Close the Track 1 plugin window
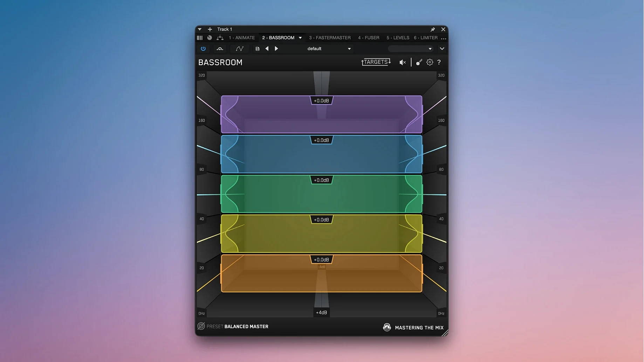644x362 pixels. 443,29
